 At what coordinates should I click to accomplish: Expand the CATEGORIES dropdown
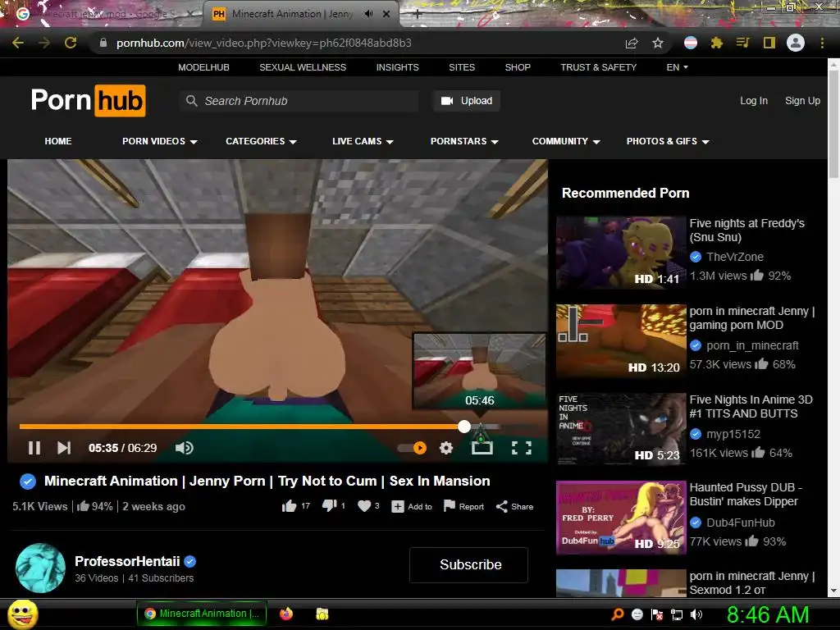[261, 141]
